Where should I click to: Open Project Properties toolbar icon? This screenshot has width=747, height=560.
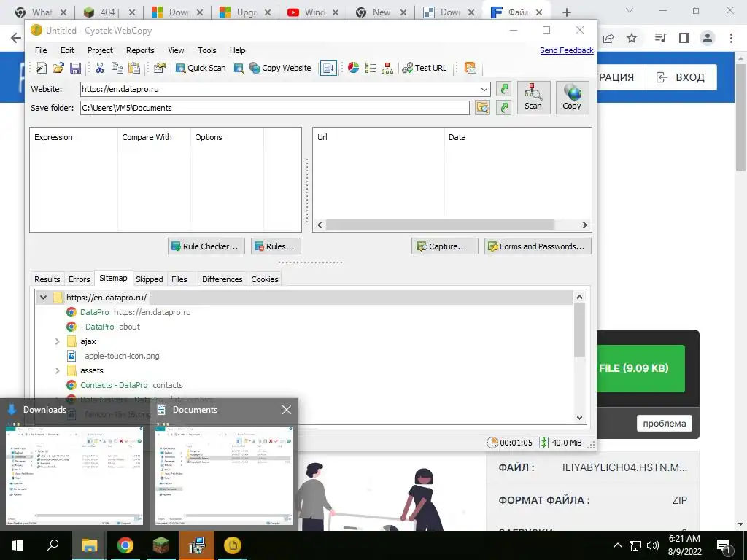[x=159, y=68]
